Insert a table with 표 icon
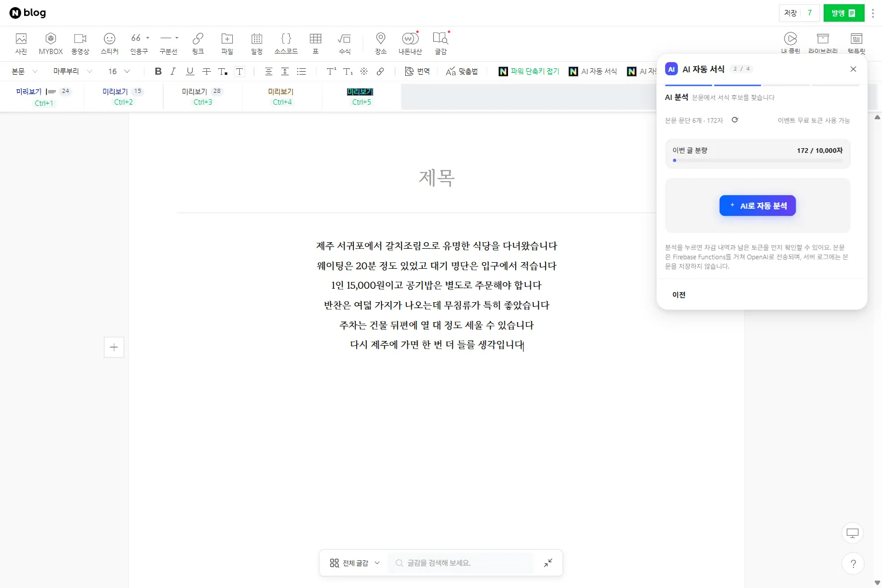 (316, 44)
